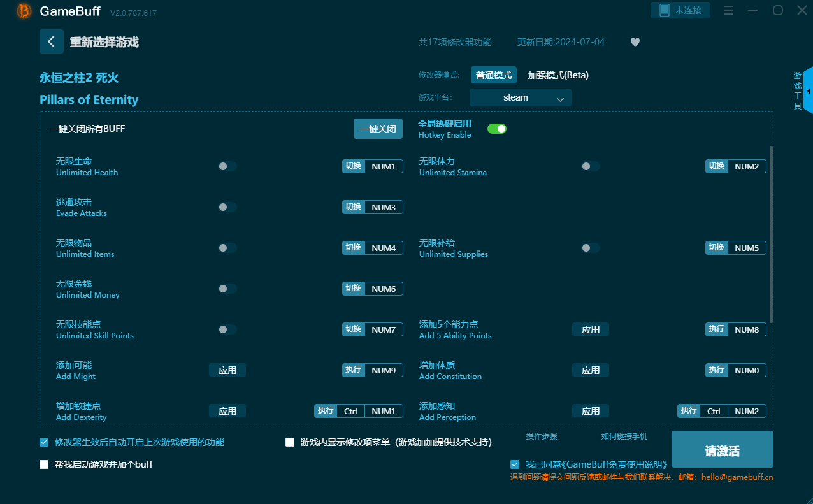Click the 未连接 connection status text

[688, 10]
